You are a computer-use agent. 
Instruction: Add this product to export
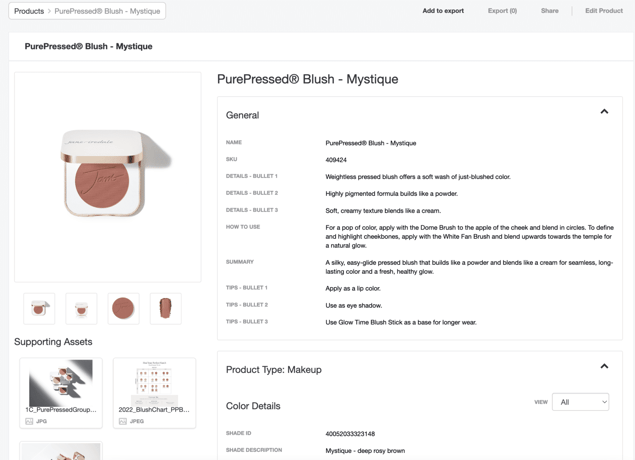coord(443,11)
